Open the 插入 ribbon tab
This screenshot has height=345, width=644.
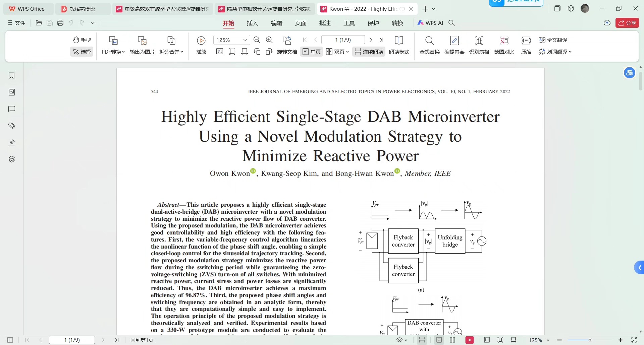(252, 23)
